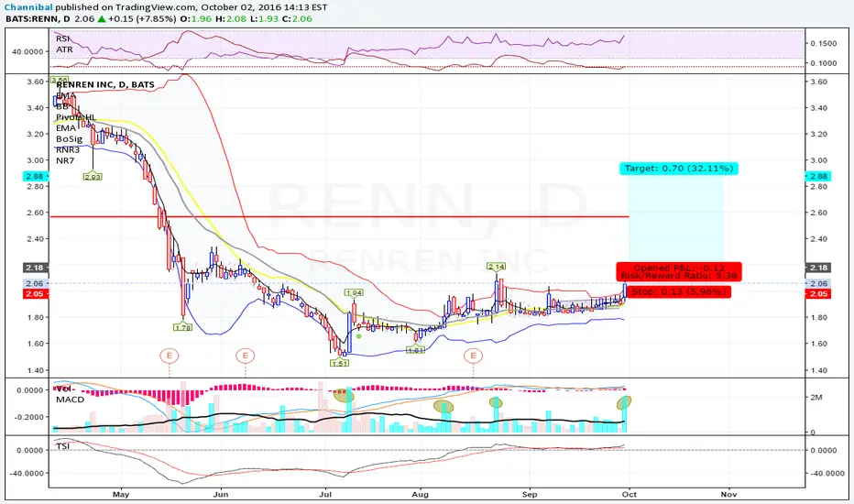Viewport: 854px width, 504px height.
Task: Click the 1.51 pivot low label
Action: coord(339,363)
